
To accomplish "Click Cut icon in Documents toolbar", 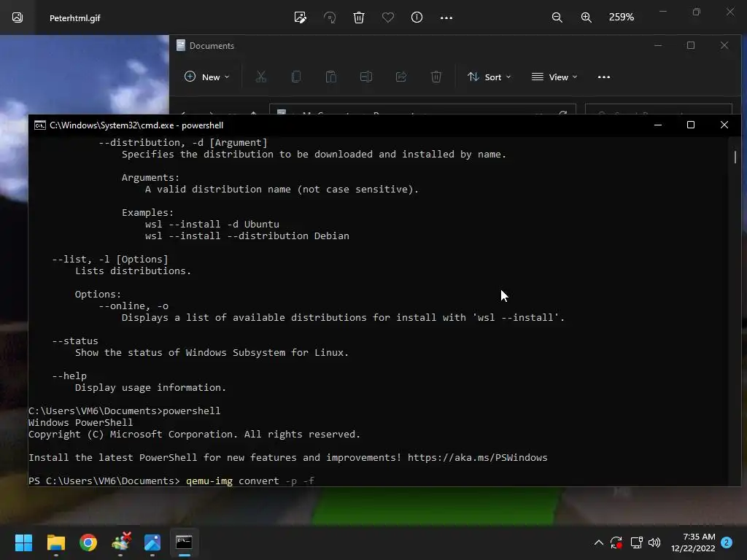I will pos(260,77).
